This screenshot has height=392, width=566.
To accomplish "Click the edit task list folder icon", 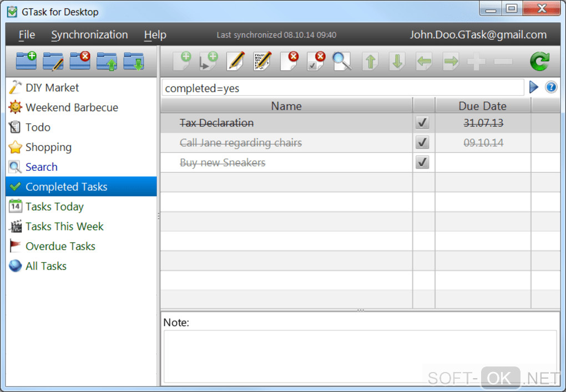I will (53, 60).
